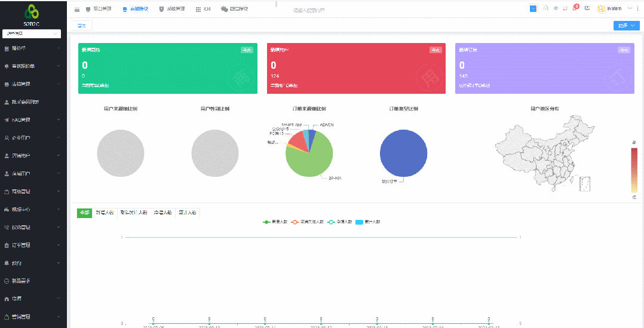Expand the 商品管理 submenu chevron

click(59, 192)
